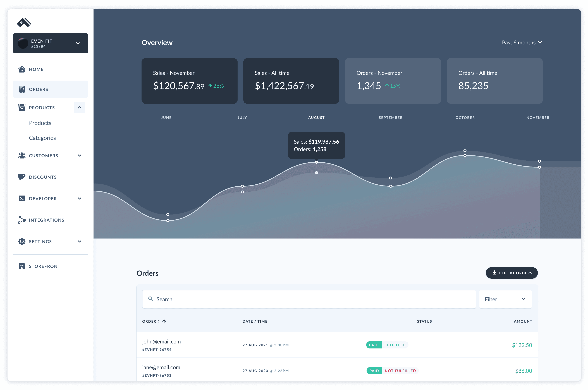The height and width of the screenshot is (390, 588).
Task: Click the Export Orders button
Action: (512, 273)
